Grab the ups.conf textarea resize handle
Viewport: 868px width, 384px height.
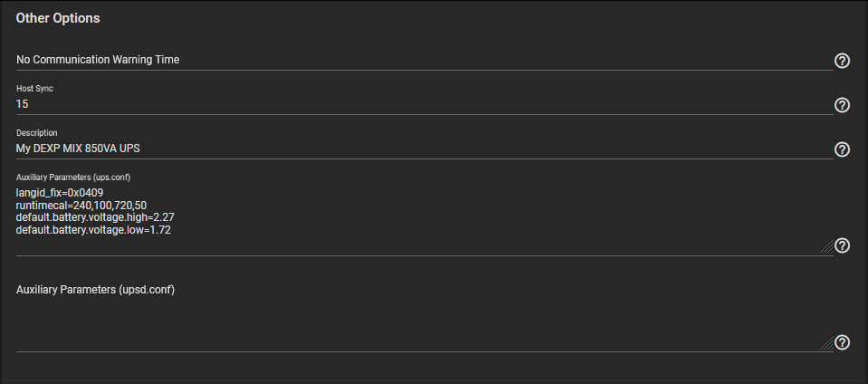826,247
